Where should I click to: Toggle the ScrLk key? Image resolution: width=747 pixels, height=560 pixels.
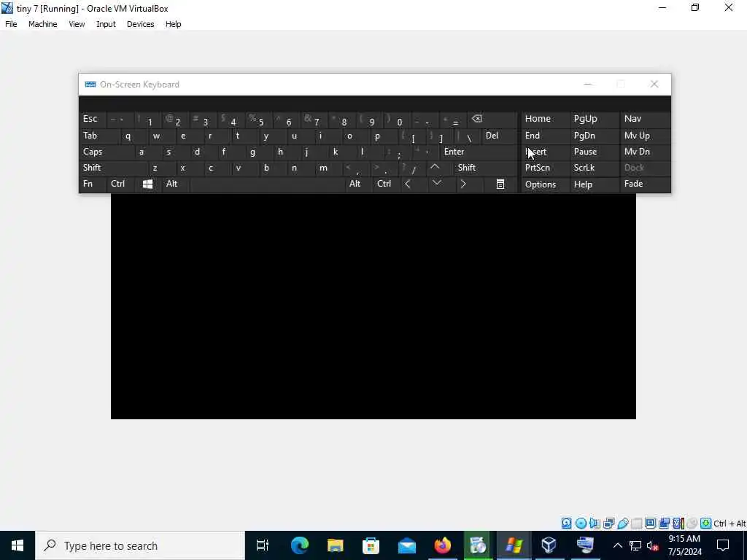(x=594, y=168)
